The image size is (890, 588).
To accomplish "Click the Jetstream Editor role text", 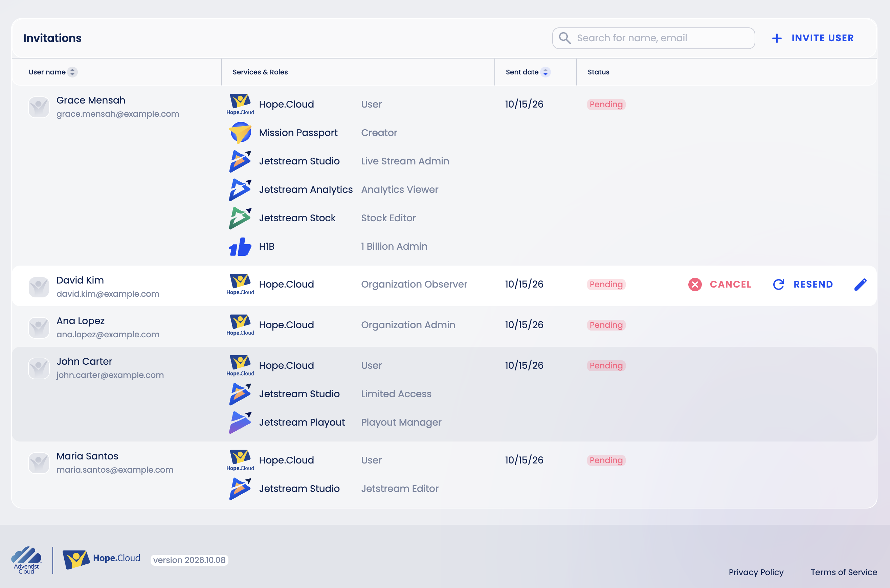I will [x=400, y=489].
